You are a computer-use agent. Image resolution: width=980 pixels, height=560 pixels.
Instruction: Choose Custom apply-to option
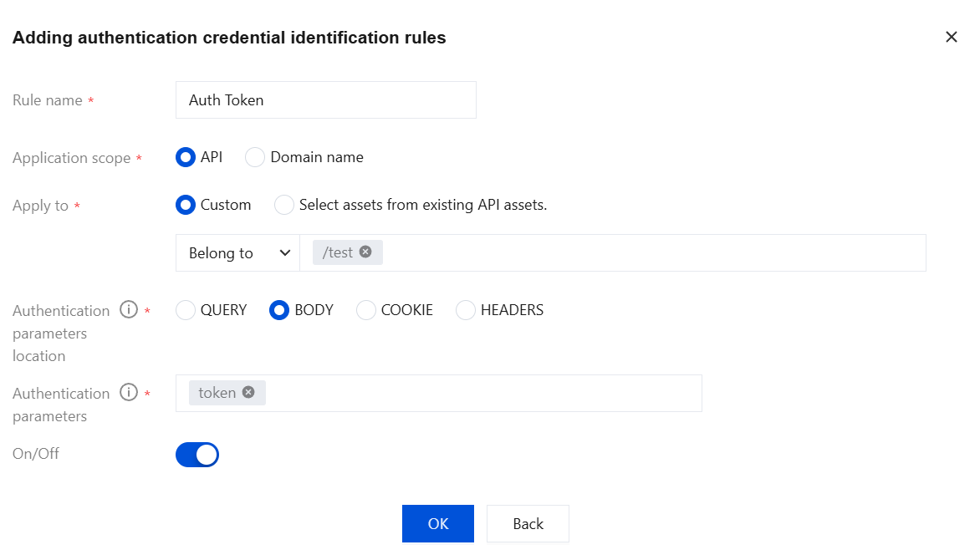tap(186, 205)
